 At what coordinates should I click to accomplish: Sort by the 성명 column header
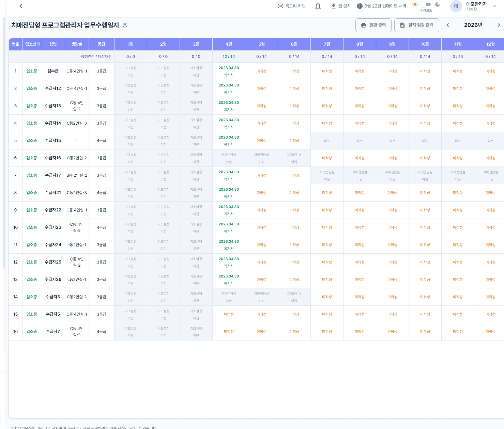point(53,44)
